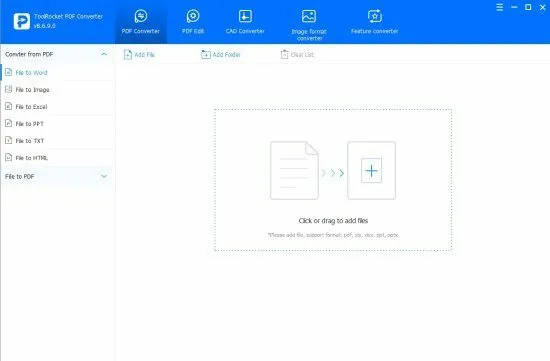
Task: Click the Feature converter star icon
Action: (375, 16)
